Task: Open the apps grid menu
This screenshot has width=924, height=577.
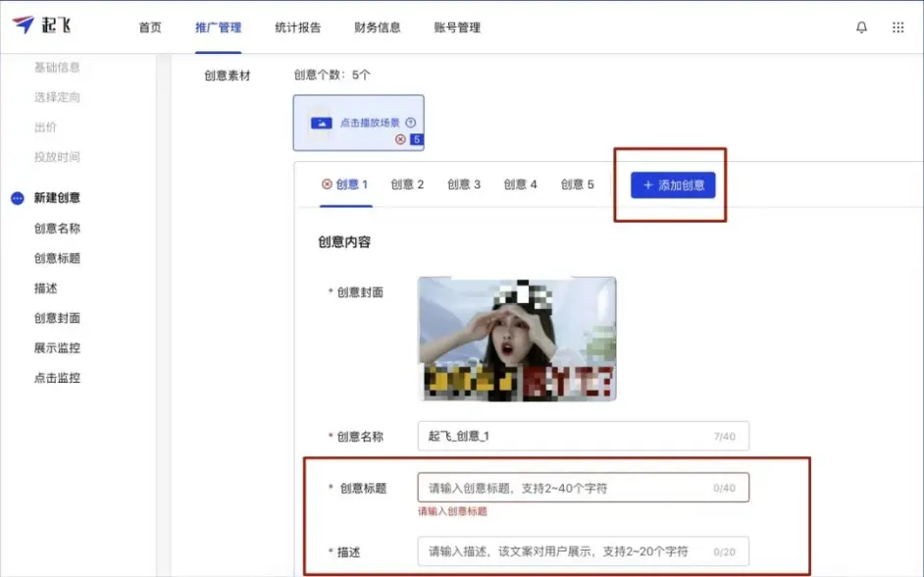Action: 898,27
